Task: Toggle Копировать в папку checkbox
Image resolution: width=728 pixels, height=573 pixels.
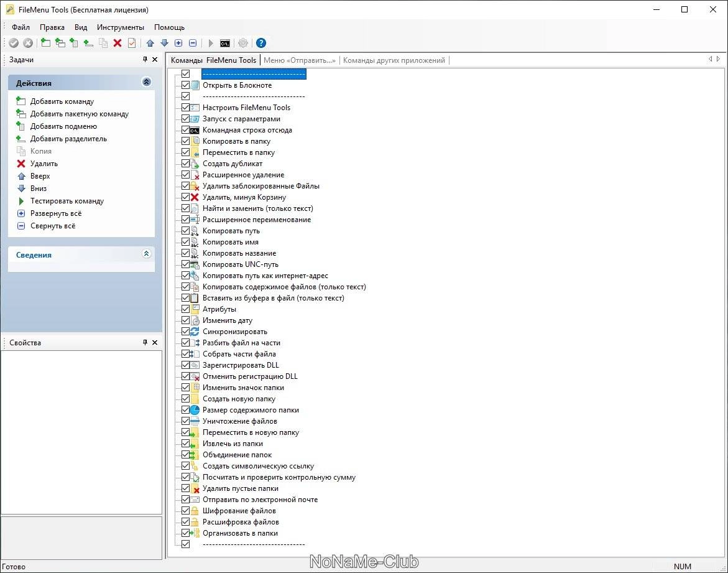Action: (x=186, y=141)
